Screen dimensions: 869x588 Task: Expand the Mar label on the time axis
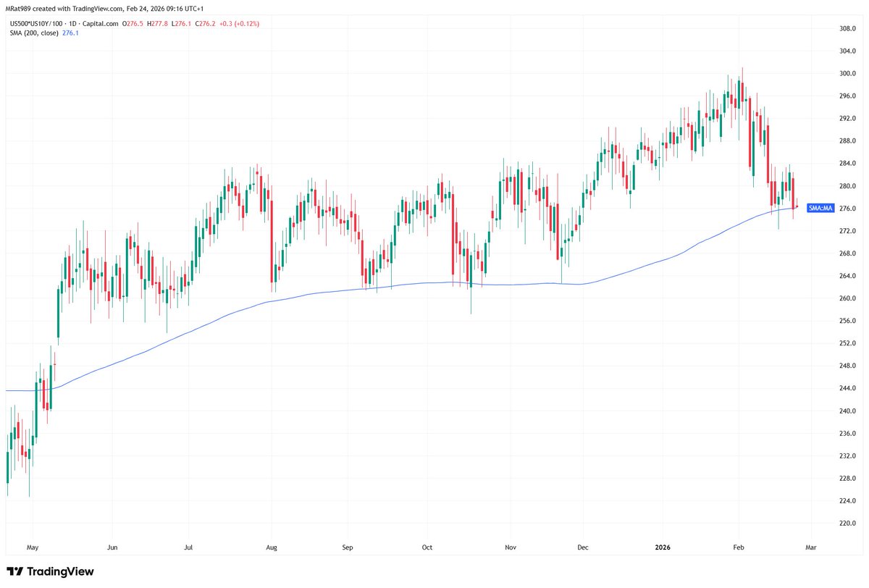[810, 547]
